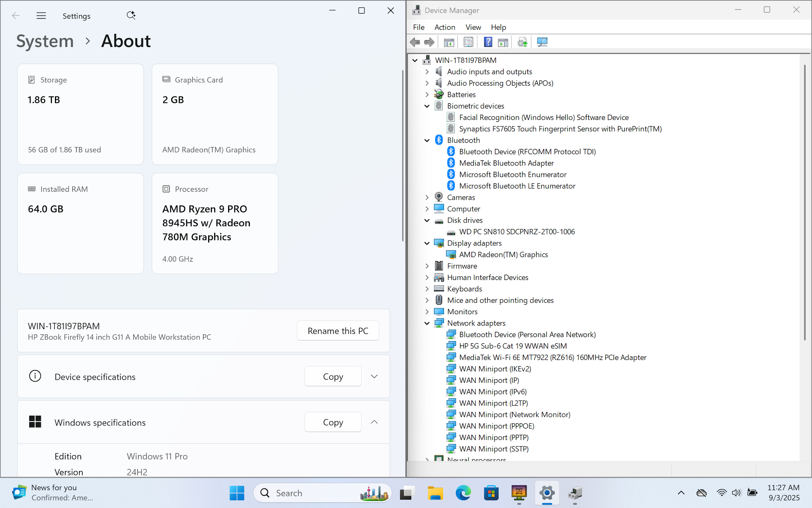Screen dimensions: 812x508
Task: Open Properties toolbar icon in Device Manager
Action: click(468, 42)
